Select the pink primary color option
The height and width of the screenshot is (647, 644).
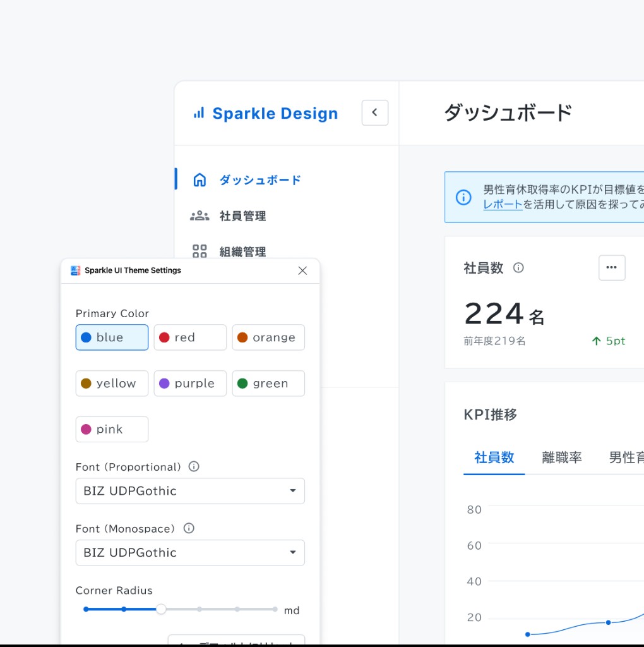[x=112, y=429]
